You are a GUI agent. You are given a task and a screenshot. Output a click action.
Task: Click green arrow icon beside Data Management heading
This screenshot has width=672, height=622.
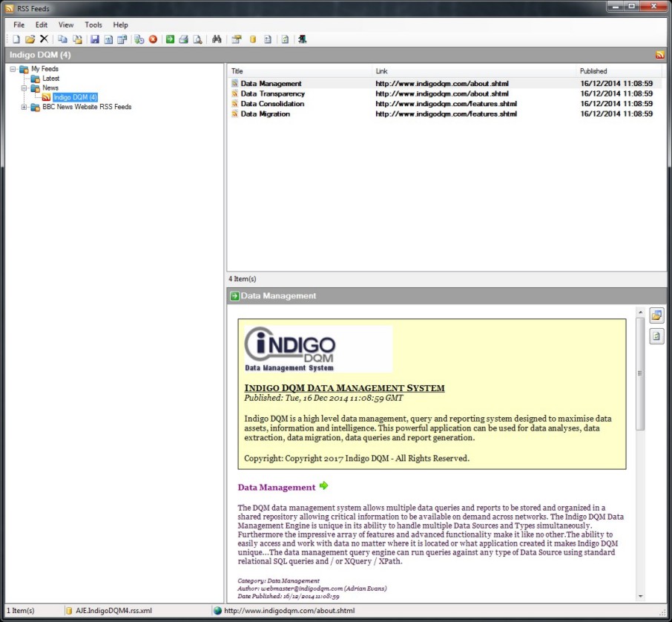click(323, 486)
